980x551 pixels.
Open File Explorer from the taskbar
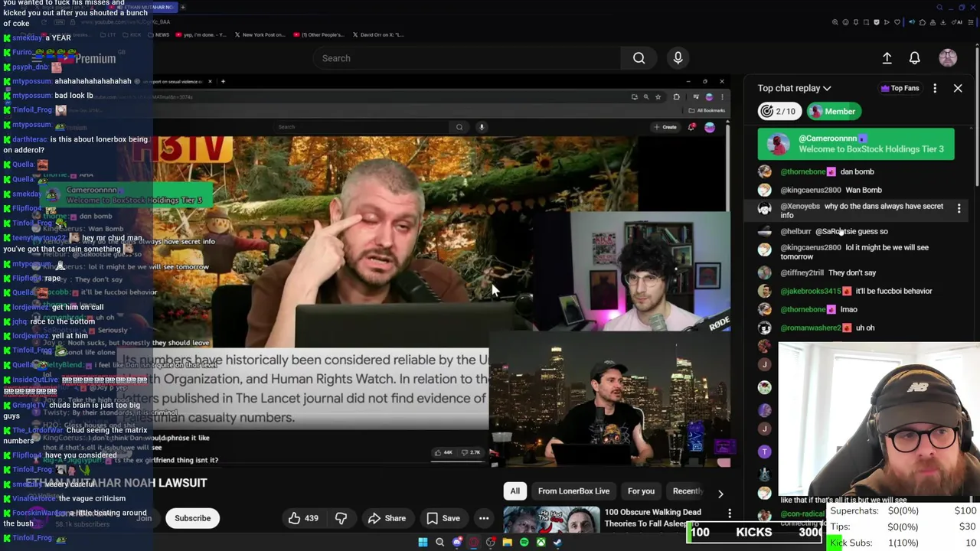507,543
